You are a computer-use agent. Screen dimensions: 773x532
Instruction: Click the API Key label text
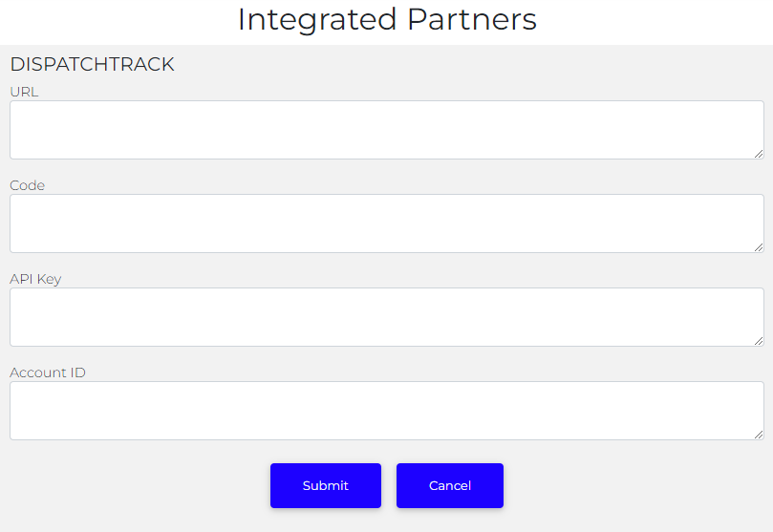pyautogui.click(x=35, y=279)
